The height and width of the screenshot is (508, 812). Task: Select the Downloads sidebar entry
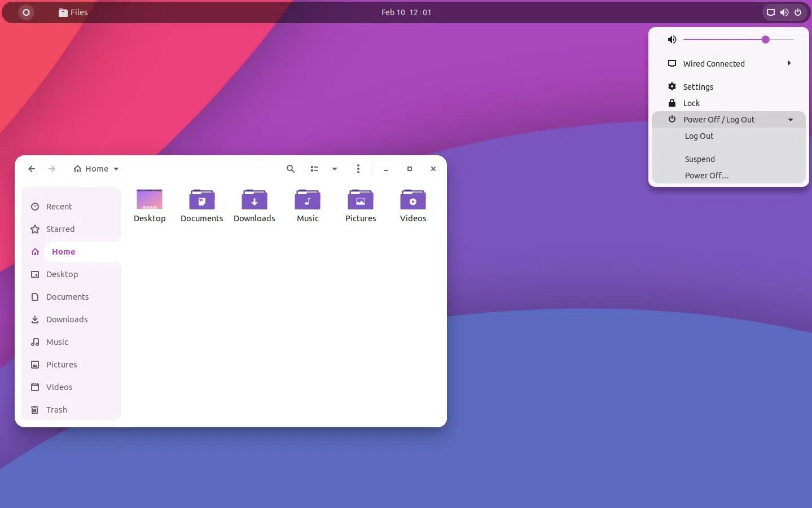(66, 319)
